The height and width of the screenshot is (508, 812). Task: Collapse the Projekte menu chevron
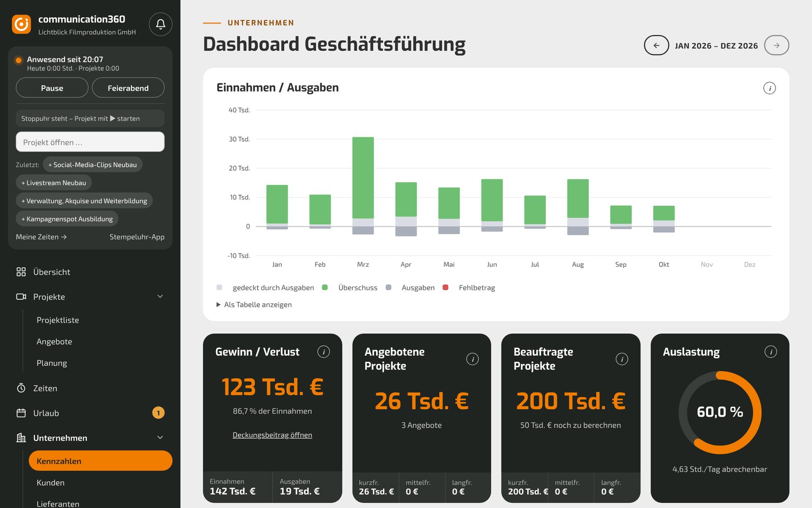160,297
